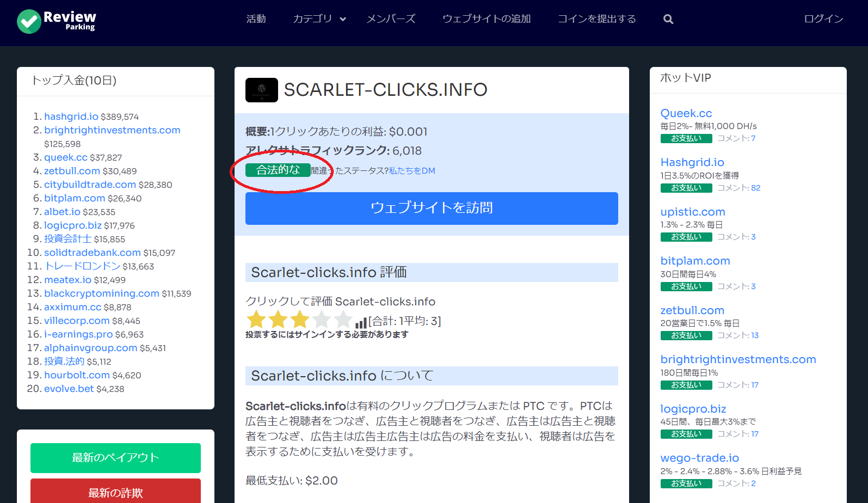Viewport: 868px width, 503px height.
Task: Click the お支払い badge under Queek.cc
Action: pyautogui.click(x=686, y=138)
